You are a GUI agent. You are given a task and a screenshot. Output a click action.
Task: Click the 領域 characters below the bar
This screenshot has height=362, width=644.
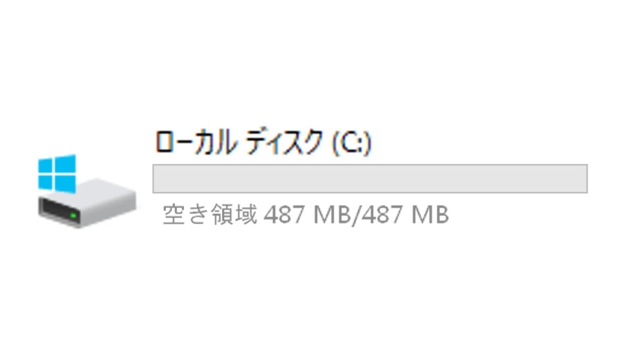pos(234,215)
